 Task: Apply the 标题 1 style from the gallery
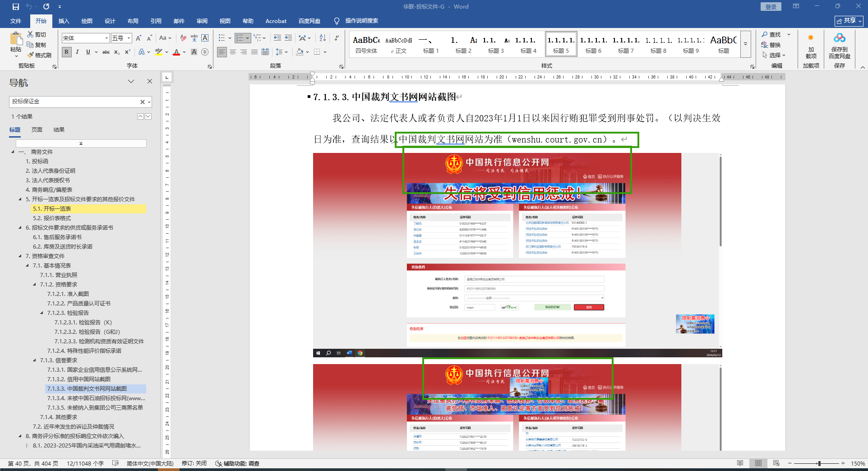pyautogui.click(x=430, y=44)
